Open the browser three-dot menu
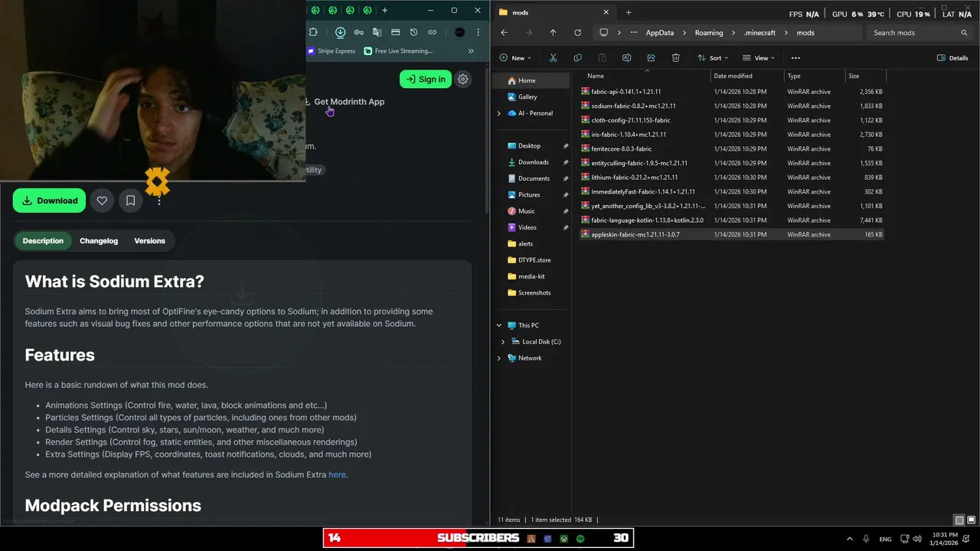This screenshot has width=980, height=551. pos(478,32)
